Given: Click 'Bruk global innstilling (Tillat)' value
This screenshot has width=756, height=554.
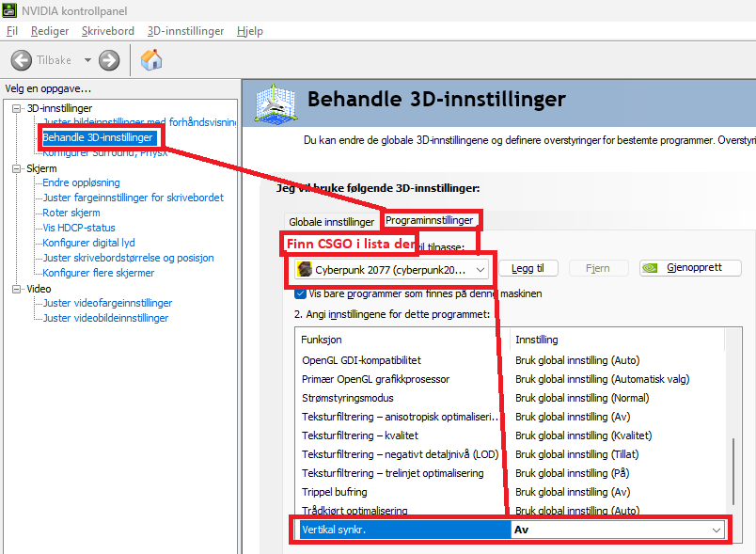Looking at the screenshot, I should (576, 454).
